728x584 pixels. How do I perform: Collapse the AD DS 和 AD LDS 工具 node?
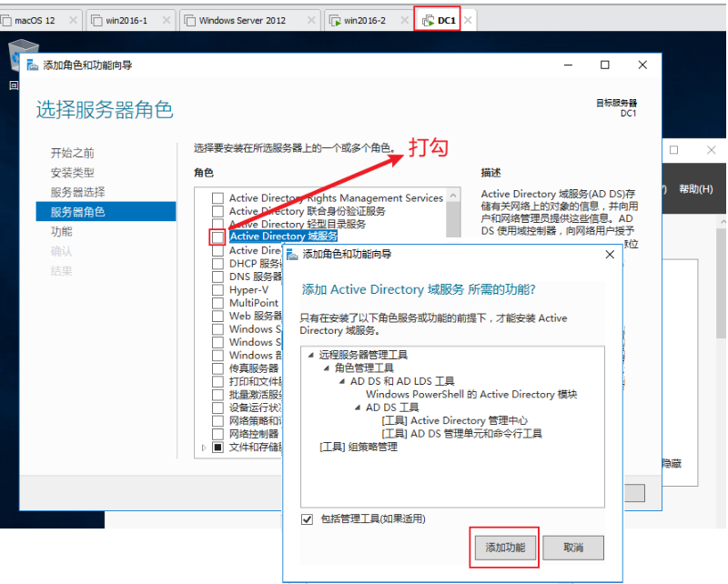tap(342, 381)
